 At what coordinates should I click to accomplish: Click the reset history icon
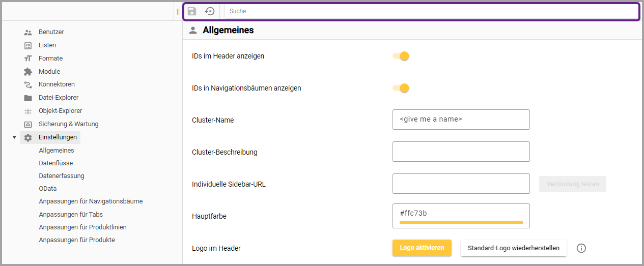pos(210,11)
